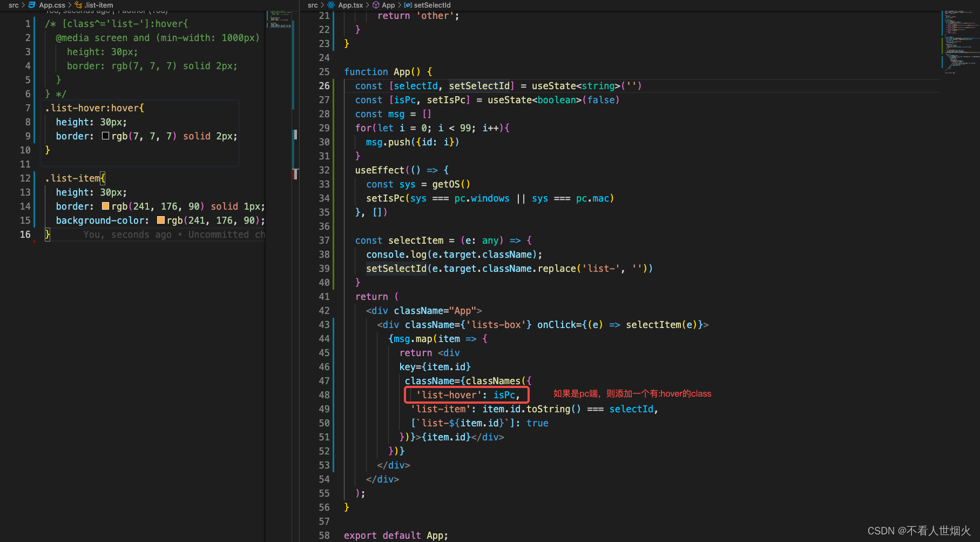
Task: Open src breadcrumb in the App.css pane
Action: 13,5
